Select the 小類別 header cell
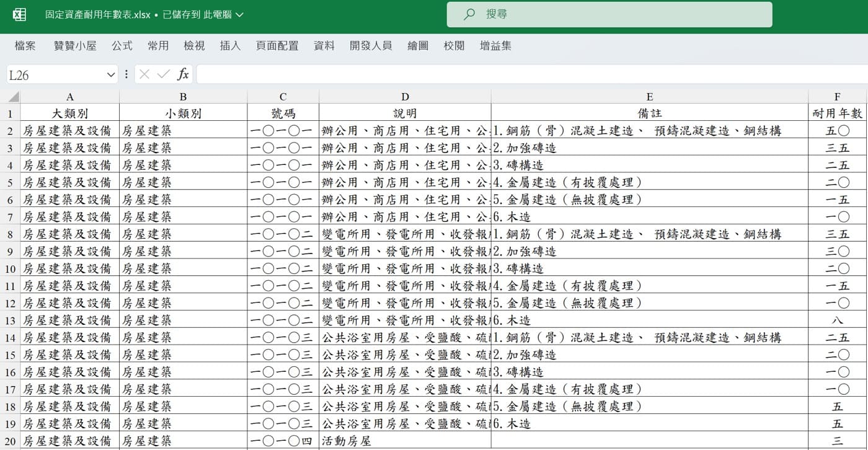Screen dimensions: 868x450 pos(183,113)
